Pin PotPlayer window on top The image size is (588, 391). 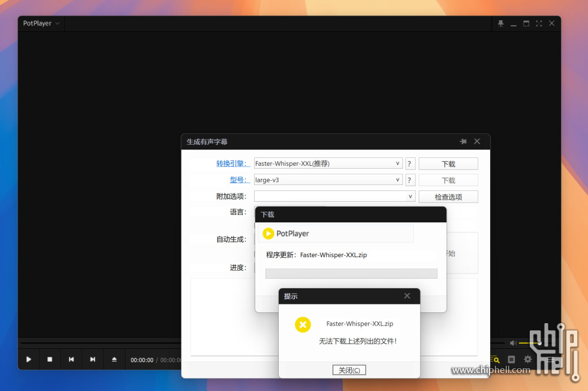(x=501, y=23)
